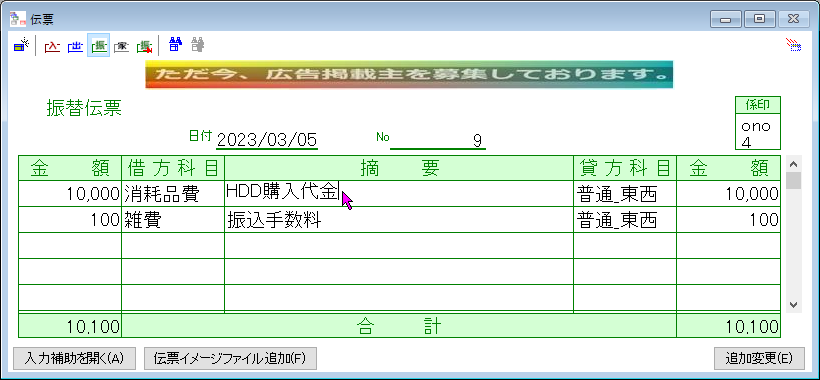Click the advertisement banner image
Screen dimensions: 820x380
click(x=409, y=74)
